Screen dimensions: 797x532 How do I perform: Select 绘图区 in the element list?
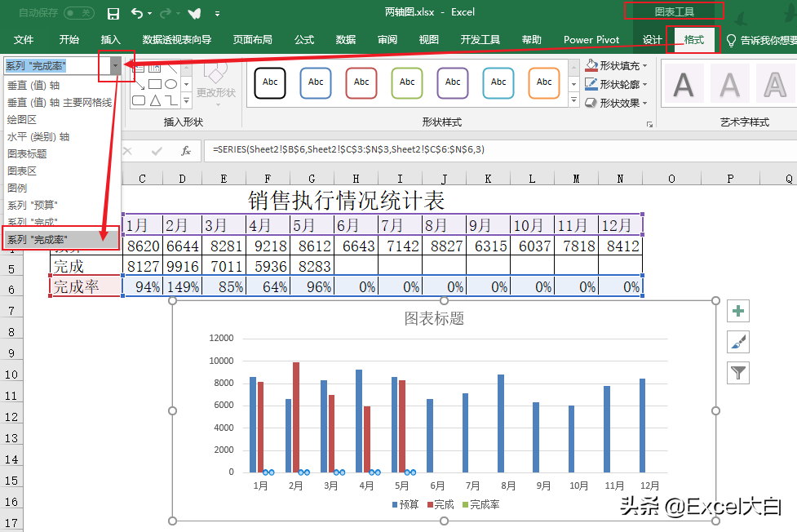22,119
